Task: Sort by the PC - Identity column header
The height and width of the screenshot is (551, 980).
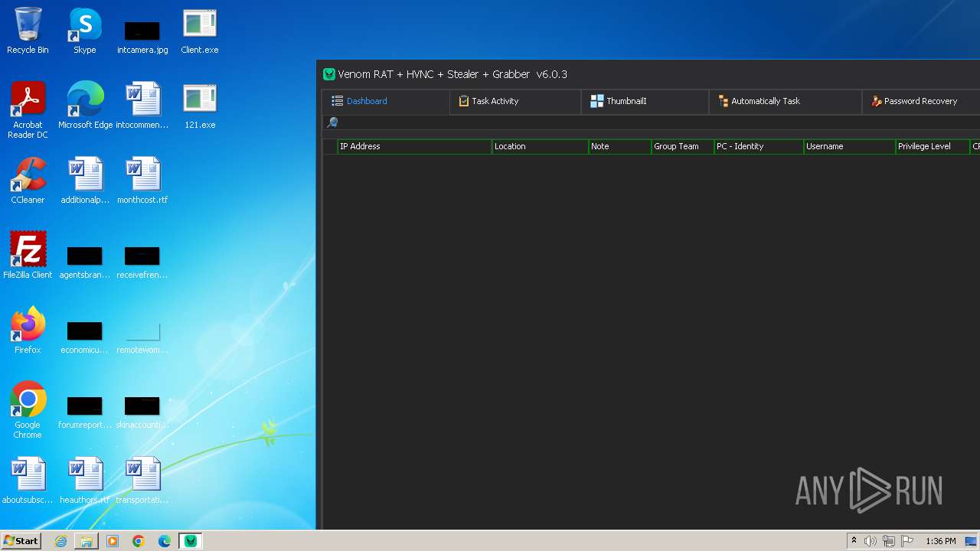Action: [x=759, y=146]
